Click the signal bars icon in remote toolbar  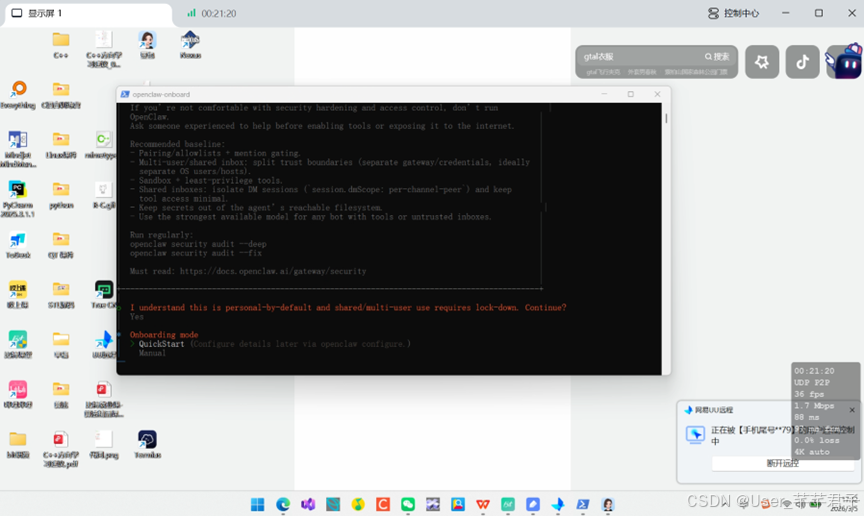[x=191, y=13]
